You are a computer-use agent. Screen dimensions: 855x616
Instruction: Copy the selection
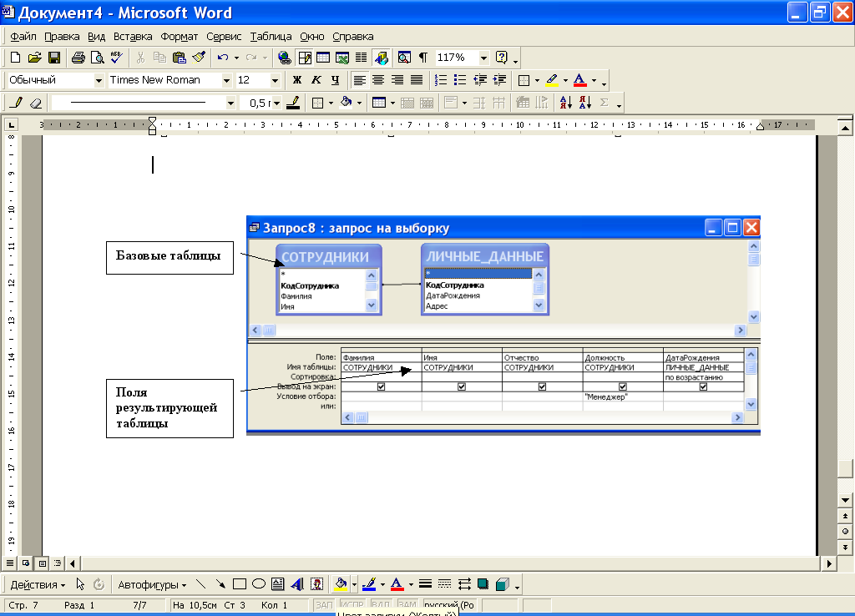(159, 58)
